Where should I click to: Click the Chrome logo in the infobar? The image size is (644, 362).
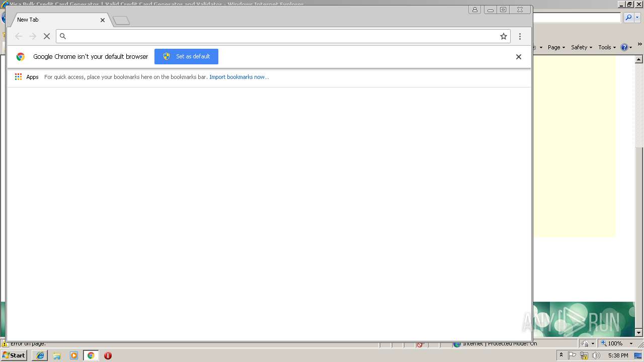pyautogui.click(x=21, y=57)
